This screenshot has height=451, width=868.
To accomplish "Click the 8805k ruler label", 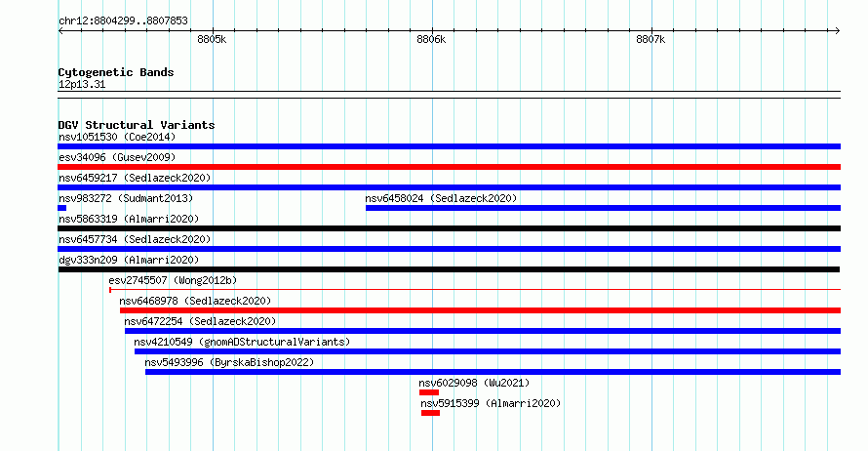I will click(x=212, y=39).
